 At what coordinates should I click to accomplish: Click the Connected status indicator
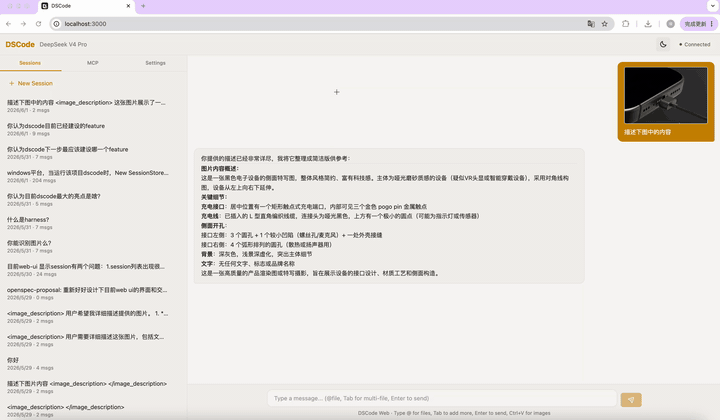[x=695, y=45]
